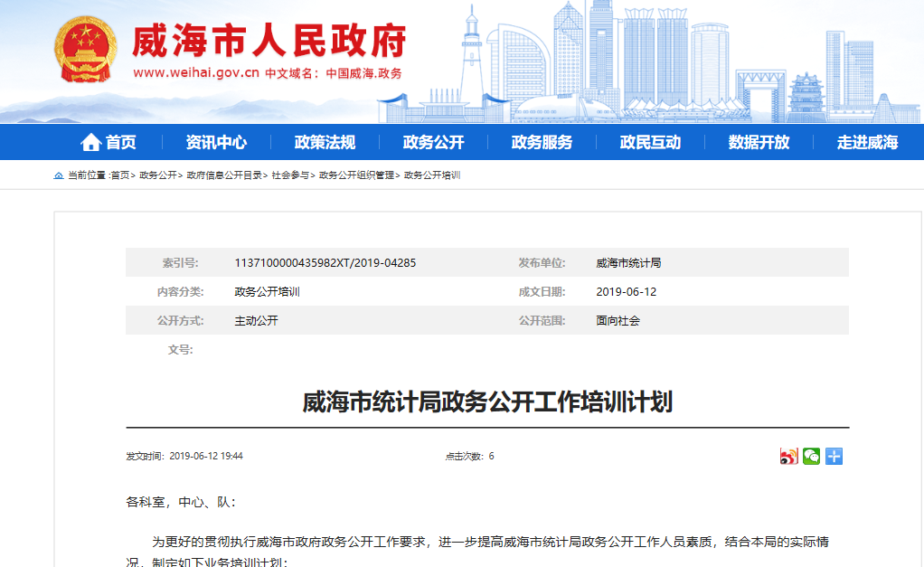Open more share options plus icon
This screenshot has width=924, height=567.
(834, 457)
